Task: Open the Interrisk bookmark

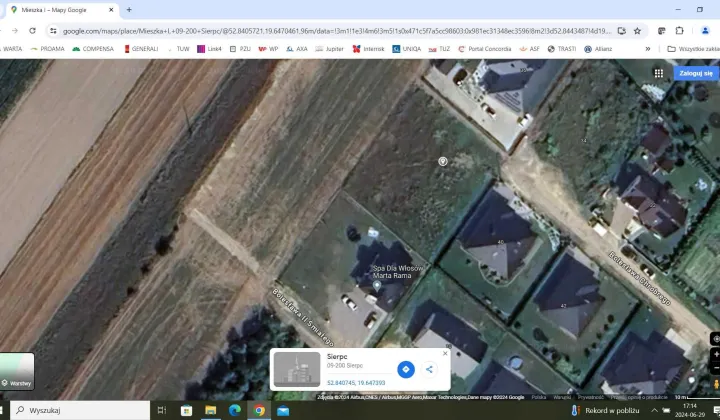Action: point(368,49)
